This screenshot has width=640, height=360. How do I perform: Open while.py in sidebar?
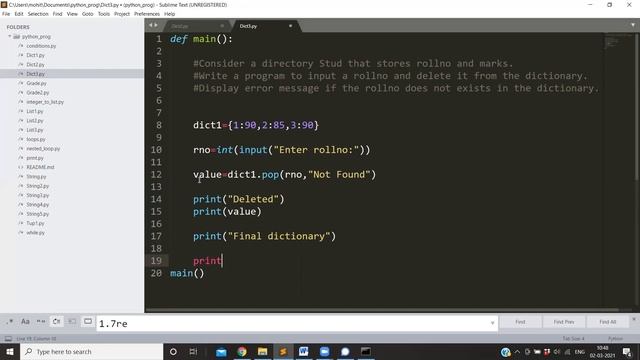36,233
